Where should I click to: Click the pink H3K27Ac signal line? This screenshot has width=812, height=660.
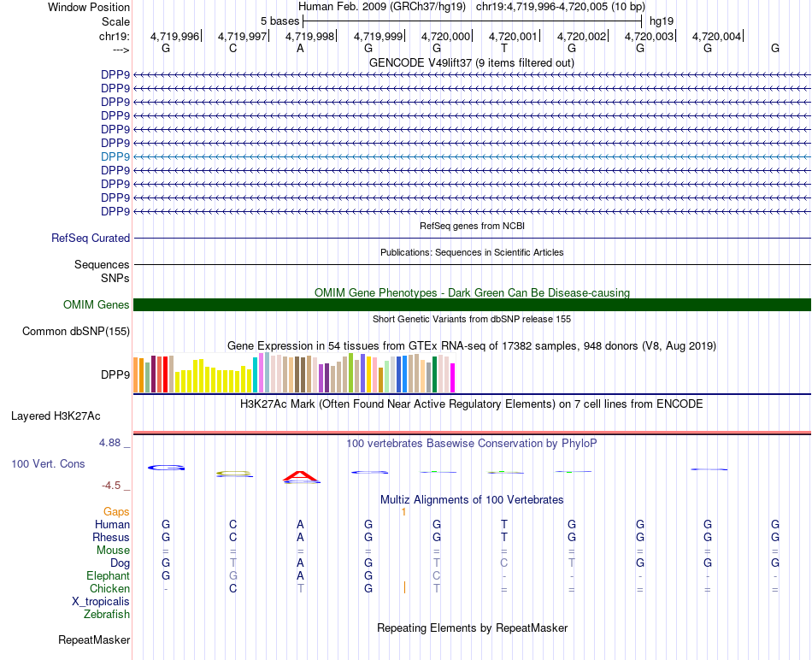click(x=472, y=433)
